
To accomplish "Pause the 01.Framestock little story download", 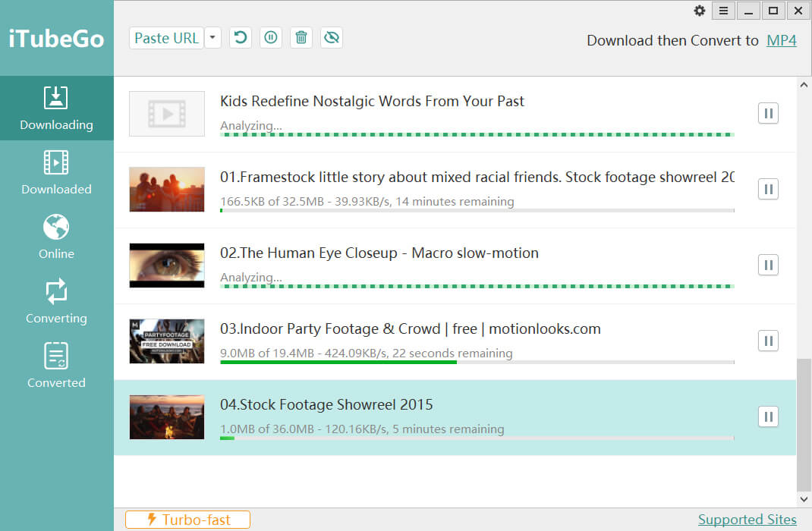I will point(769,190).
